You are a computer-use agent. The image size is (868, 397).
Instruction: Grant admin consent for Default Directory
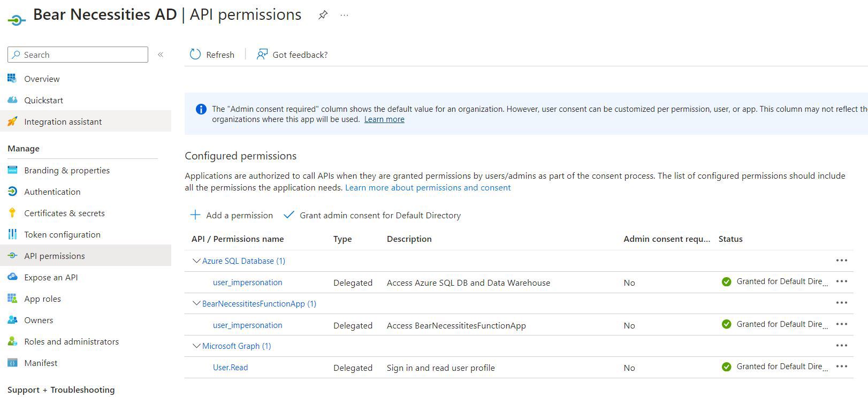[x=372, y=215]
